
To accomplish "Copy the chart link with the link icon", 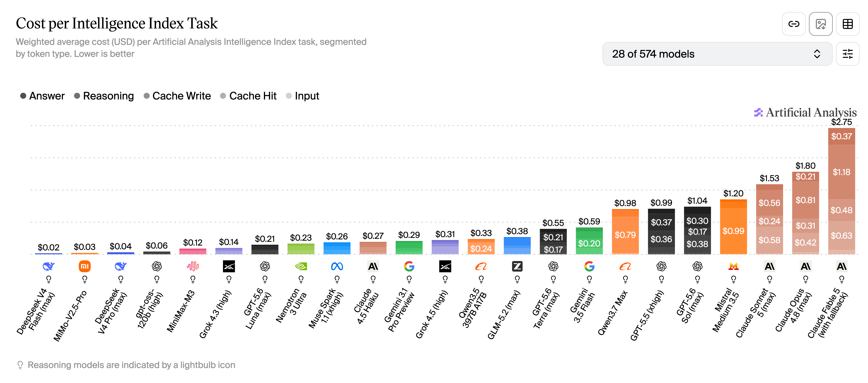I will click(794, 24).
